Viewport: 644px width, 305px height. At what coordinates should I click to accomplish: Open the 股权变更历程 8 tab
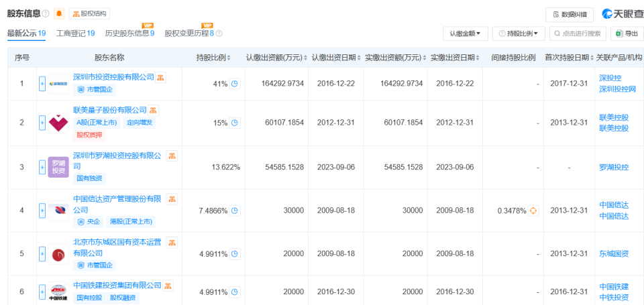pyautogui.click(x=189, y=34)
